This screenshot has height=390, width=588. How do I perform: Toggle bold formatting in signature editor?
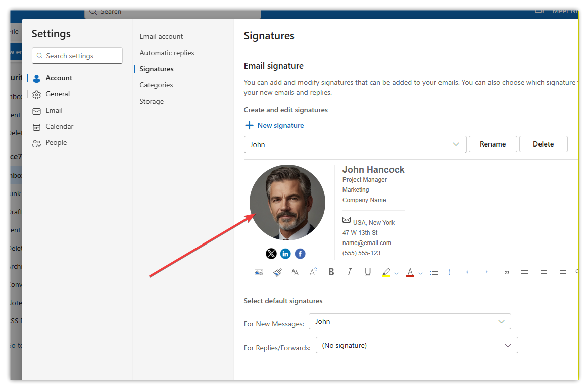(x=331, y=272)
